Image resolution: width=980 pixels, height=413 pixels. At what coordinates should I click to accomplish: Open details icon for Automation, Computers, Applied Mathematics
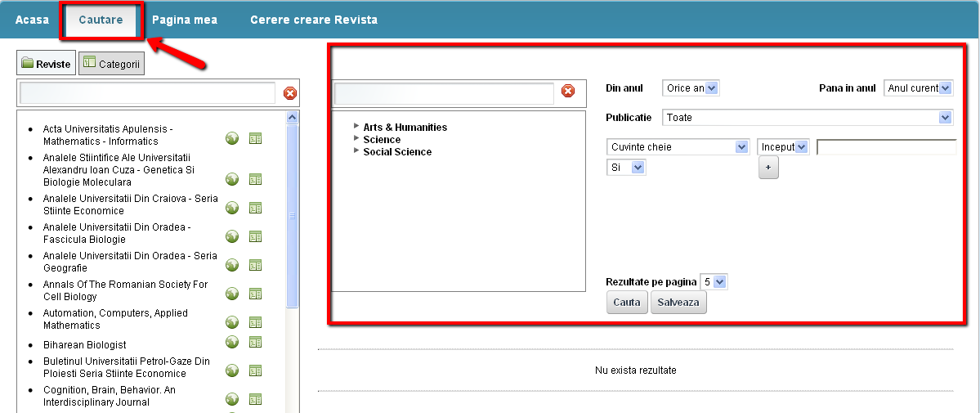click(x=255, y=322)
